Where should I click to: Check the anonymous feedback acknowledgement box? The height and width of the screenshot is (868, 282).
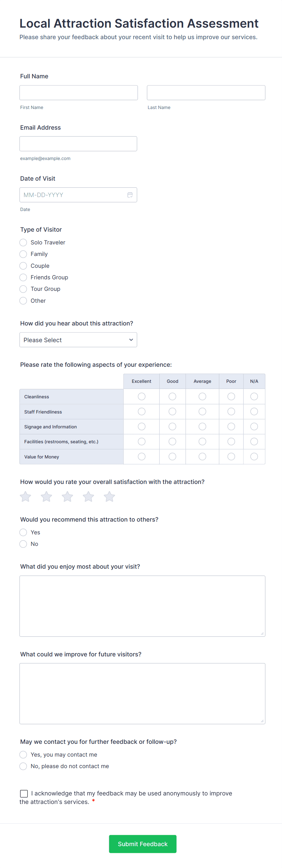pos(24,794)
